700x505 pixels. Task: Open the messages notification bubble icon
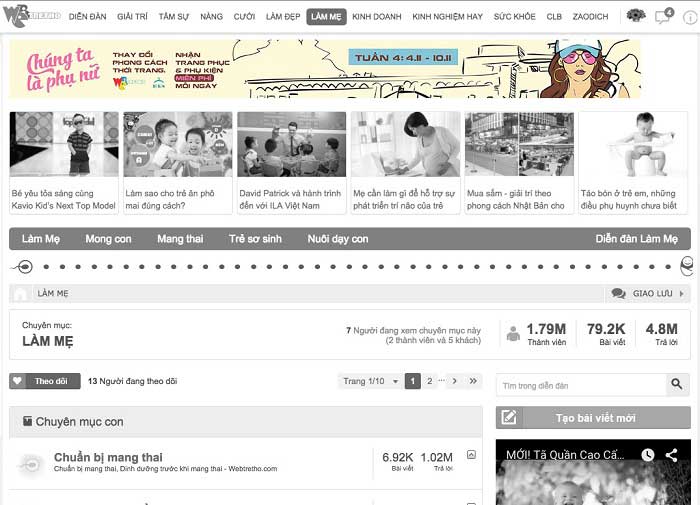(x=664, y=16)
